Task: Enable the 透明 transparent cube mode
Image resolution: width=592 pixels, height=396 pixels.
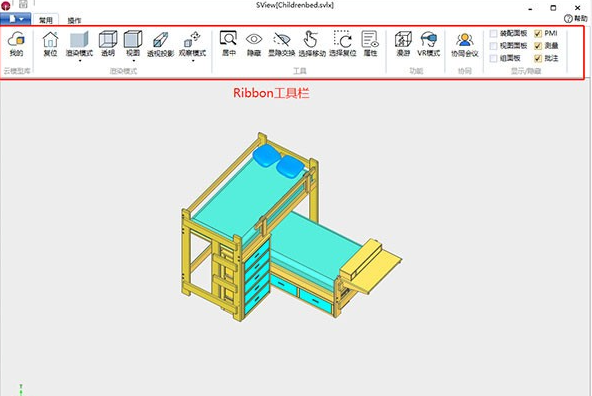Action: point(108,44)
